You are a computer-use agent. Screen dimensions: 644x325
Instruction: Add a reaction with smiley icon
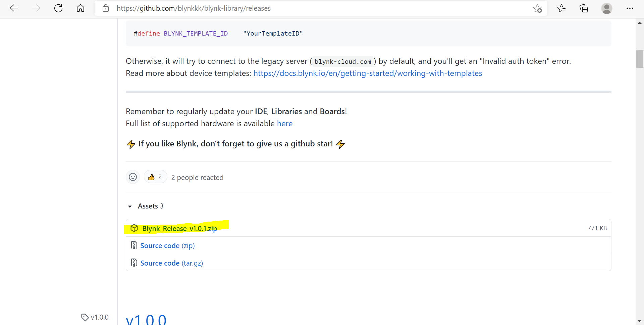(133, 177)
